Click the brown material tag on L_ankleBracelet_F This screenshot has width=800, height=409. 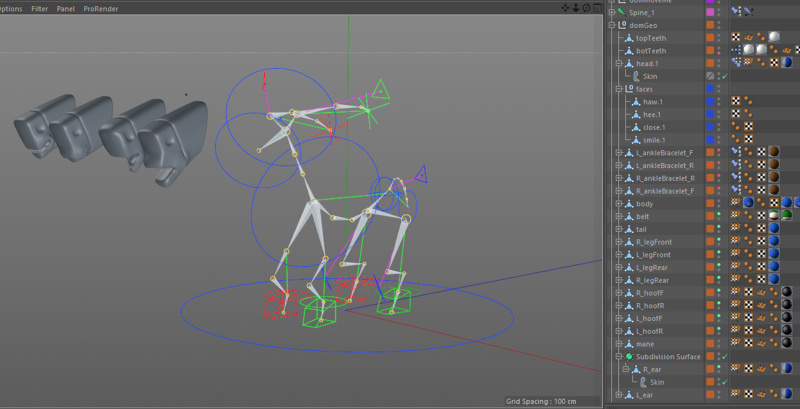(x=774, y=152)
